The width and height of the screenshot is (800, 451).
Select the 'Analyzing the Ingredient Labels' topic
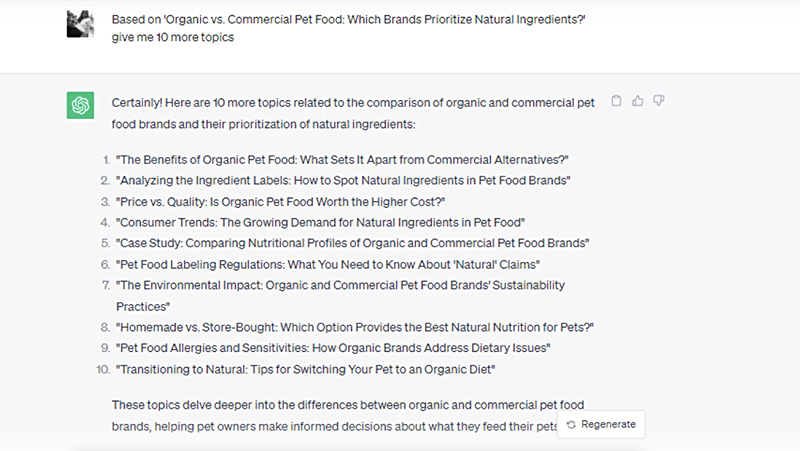click(343, 180)
